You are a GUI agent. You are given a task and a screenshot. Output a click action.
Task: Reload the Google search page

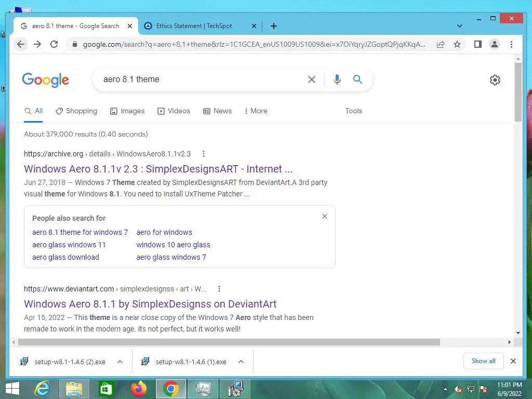tap(54, 45)
